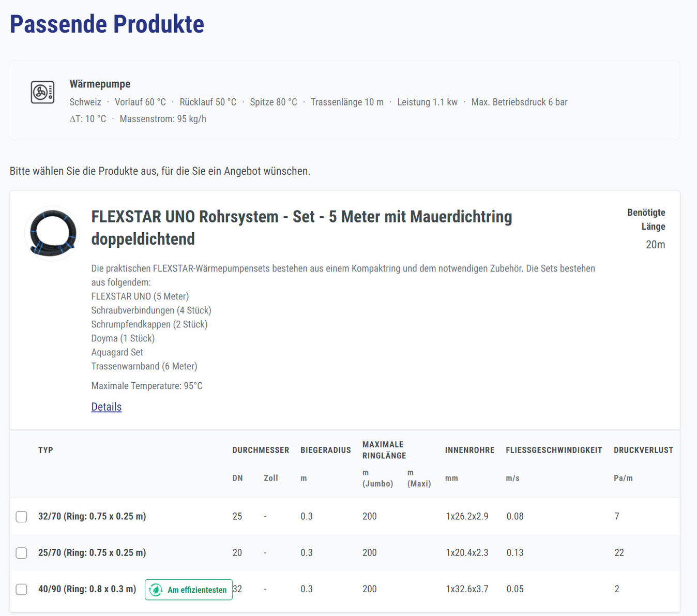Viewport: 697px width, 616px height.
Task: Click the required length value '20m'
Action: 656,245
